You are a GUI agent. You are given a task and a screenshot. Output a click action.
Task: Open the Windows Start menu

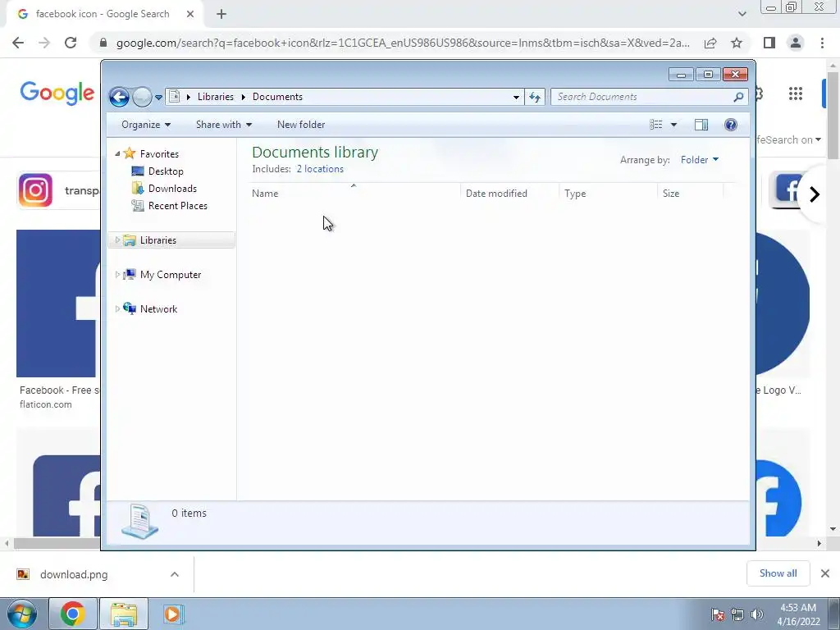[21, 614]
